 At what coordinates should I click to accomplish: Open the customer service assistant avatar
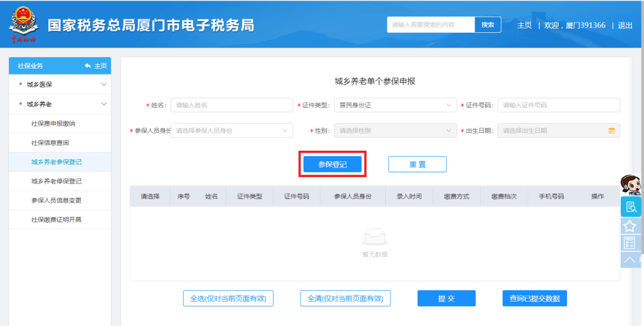630,185
